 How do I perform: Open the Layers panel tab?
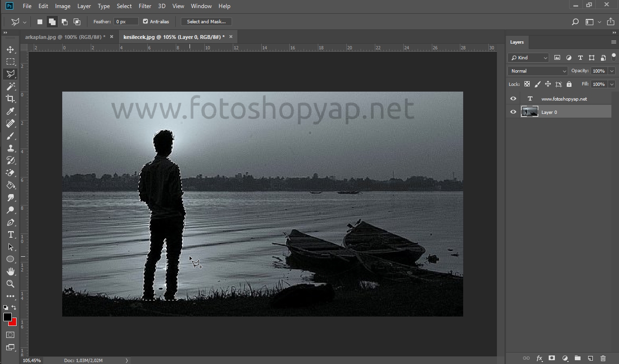[517, 42]
